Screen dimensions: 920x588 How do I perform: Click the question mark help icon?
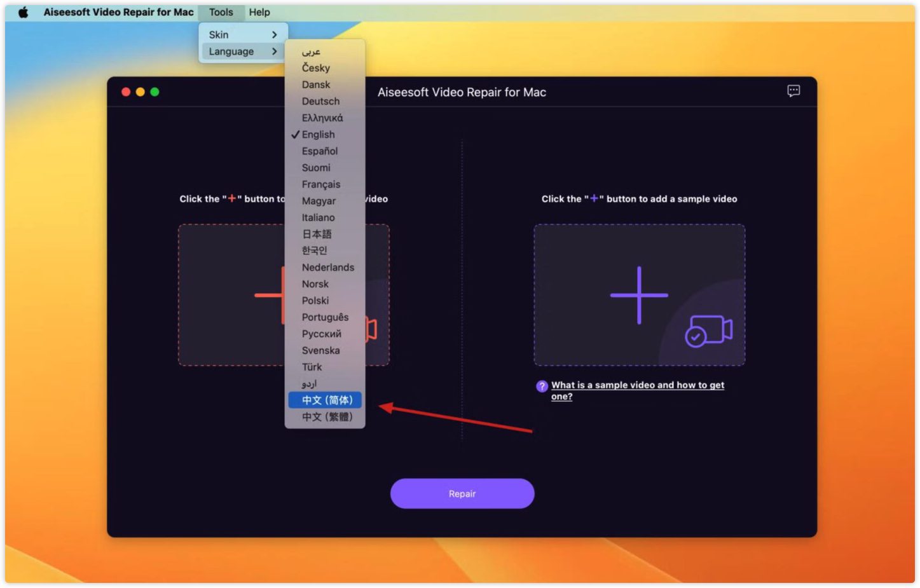click(542, 386)
